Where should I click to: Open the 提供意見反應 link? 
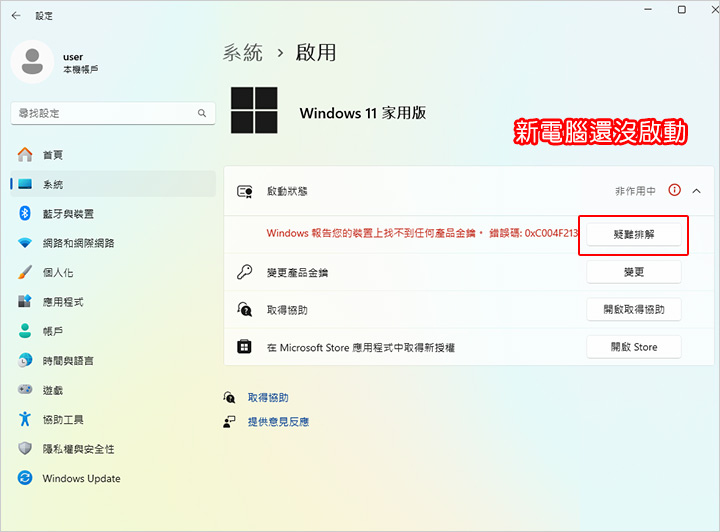(278, 422)
